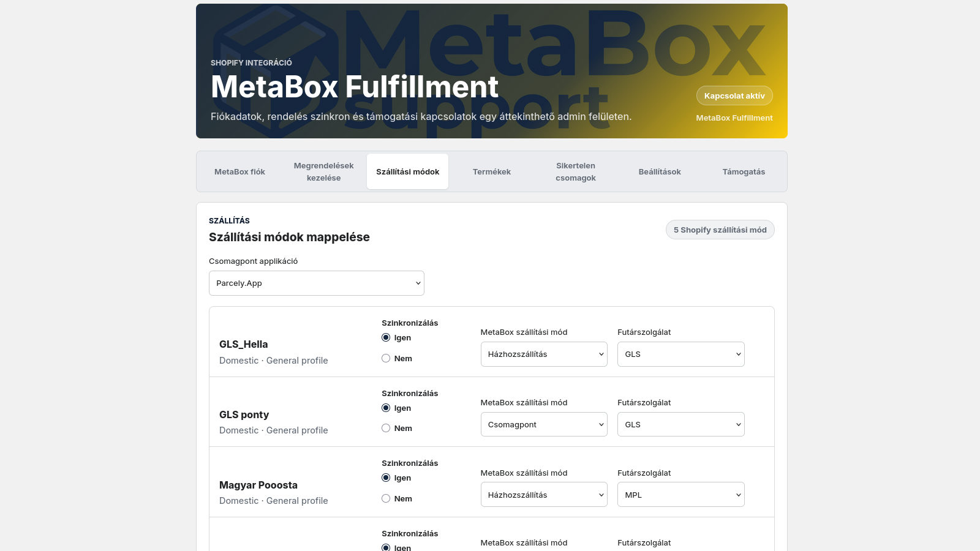
Task: Open Sikertelen csomagok tab
Action: 576,171
